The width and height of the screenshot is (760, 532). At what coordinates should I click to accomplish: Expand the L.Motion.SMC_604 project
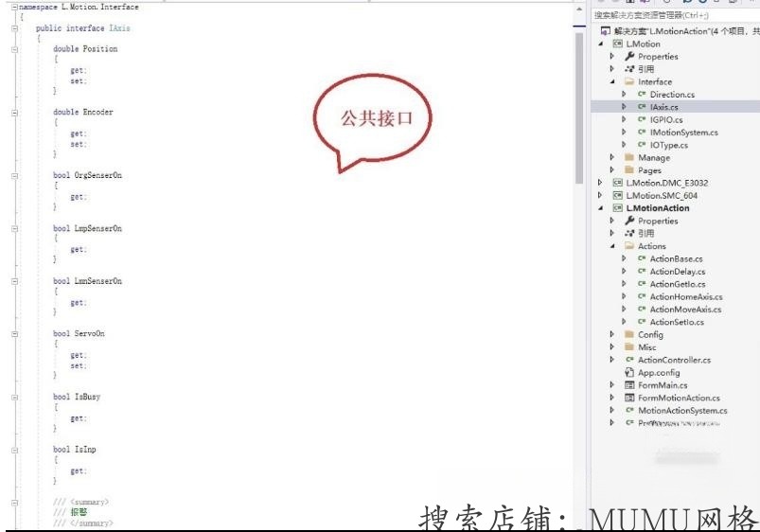click(x=600, y=195)
